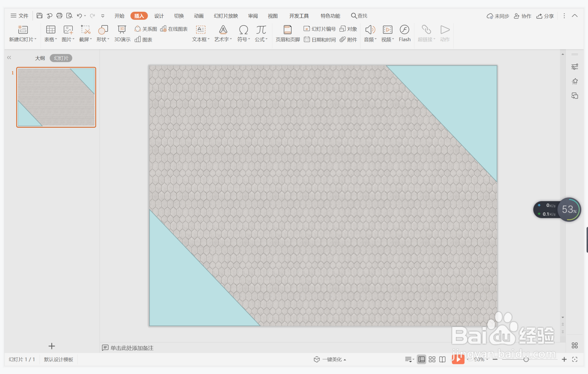Viewport: 588px width, 374px height.
Task: Open 页眉和页脚 header footer dialog
Action: coord(288,33)
